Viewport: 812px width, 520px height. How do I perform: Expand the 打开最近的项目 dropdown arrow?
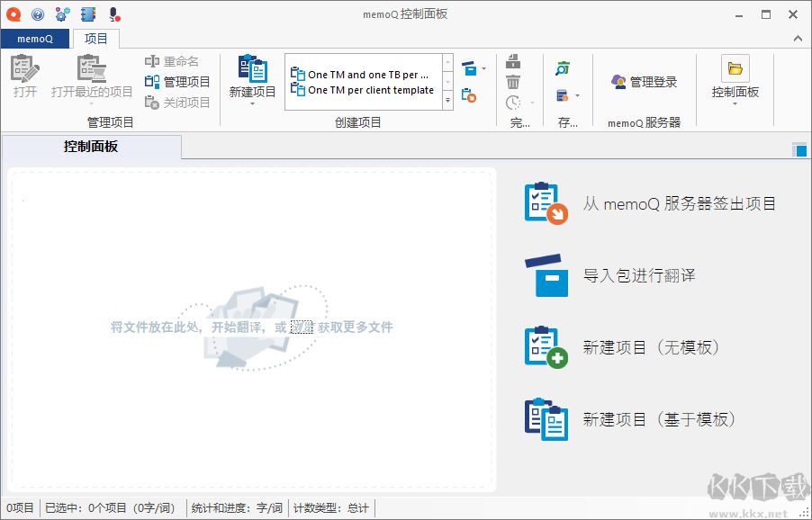[x=92, y=103]
